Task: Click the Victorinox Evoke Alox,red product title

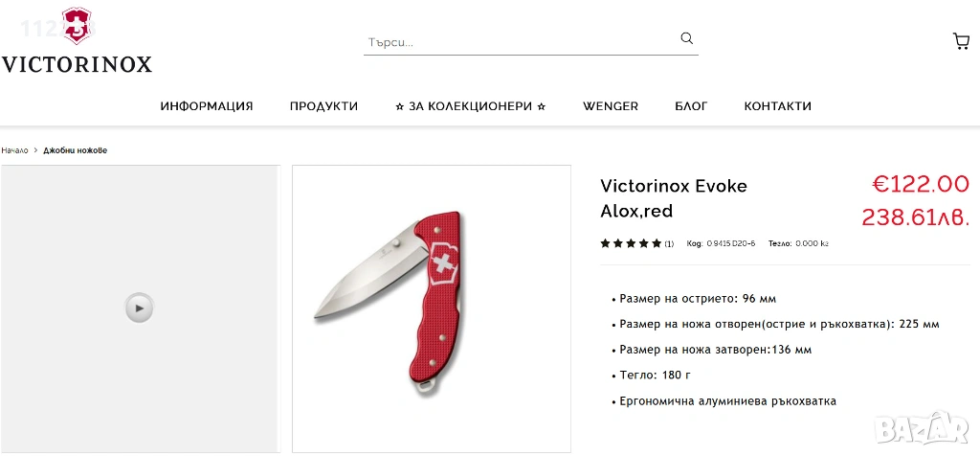Action: point(673,198)
